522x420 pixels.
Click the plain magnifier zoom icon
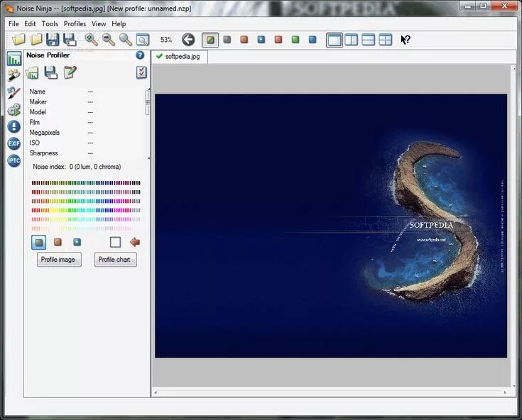126,40
